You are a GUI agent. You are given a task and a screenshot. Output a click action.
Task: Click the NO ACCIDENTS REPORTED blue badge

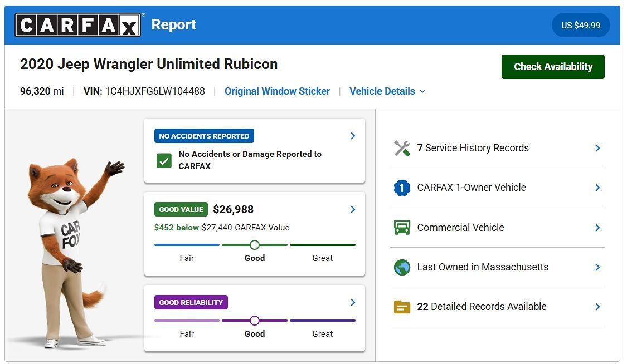coord(204,136)
